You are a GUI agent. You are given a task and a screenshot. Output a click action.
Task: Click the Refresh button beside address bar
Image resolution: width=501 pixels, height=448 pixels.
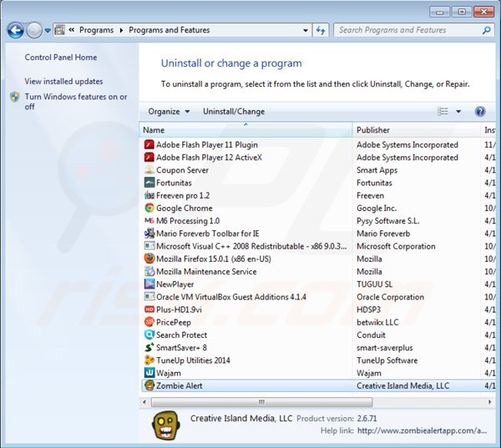(x=321, y=30)
